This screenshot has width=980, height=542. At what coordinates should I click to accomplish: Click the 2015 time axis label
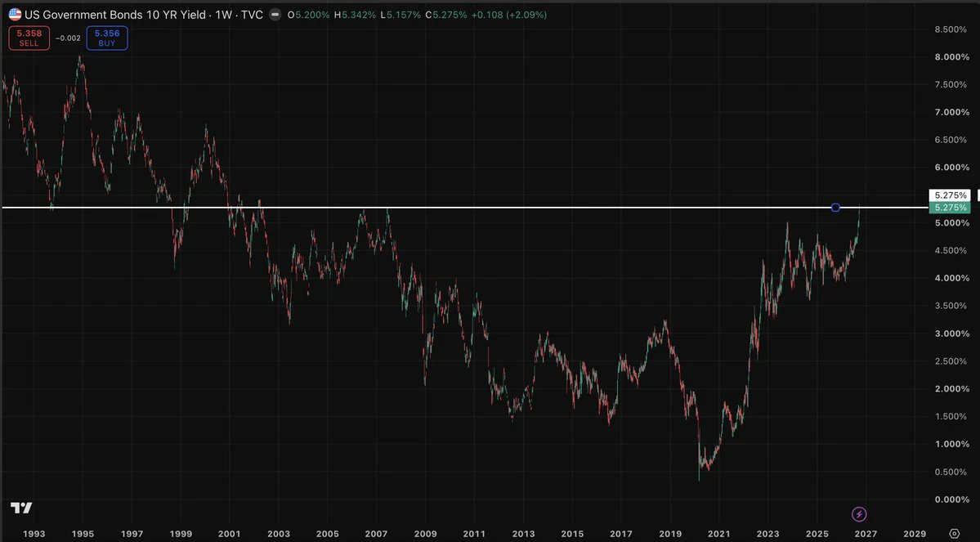[572, 534]
